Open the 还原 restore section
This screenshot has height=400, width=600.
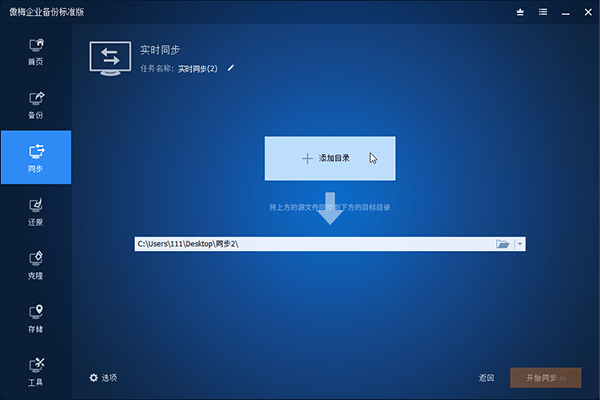pyautogui.click(x=35, y=212)
